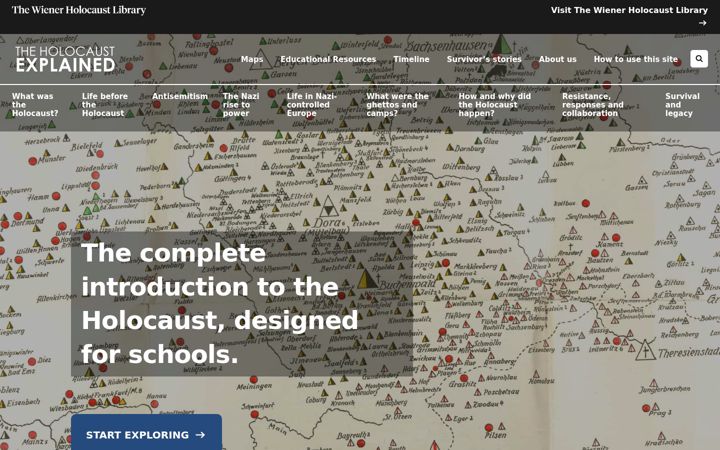Open the About us page
The height and width of the screenshot is (450, 720).
point(557,59)
